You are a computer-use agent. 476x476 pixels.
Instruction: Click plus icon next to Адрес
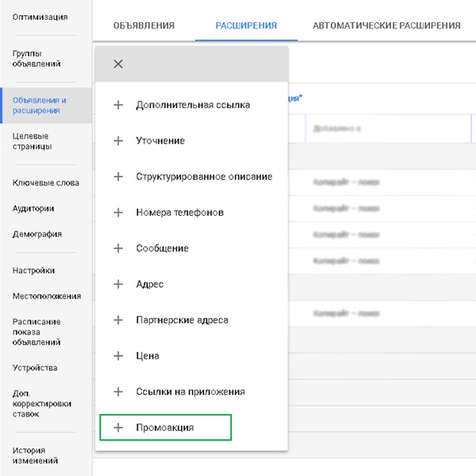tap(118, 284)
